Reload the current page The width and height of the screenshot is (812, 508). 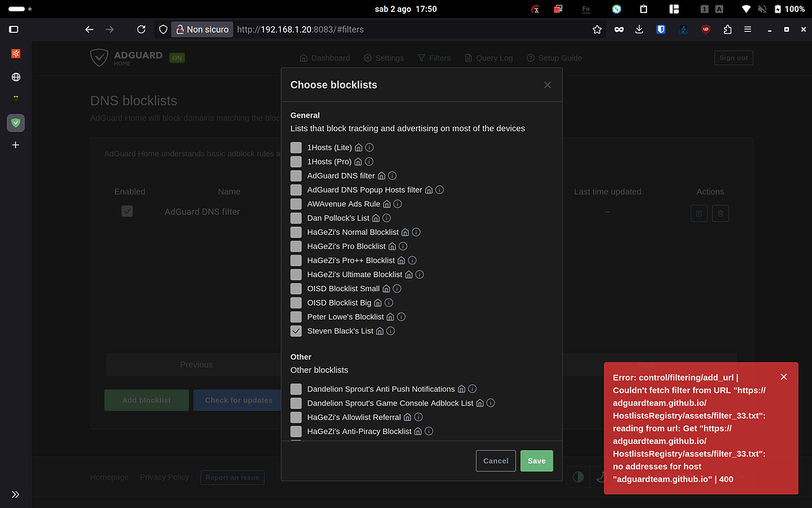pyautogui.click(x=141, y=29)
